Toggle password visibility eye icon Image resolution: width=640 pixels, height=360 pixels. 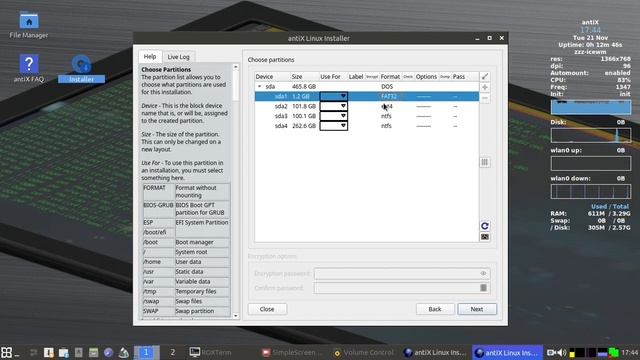[483, 273]
